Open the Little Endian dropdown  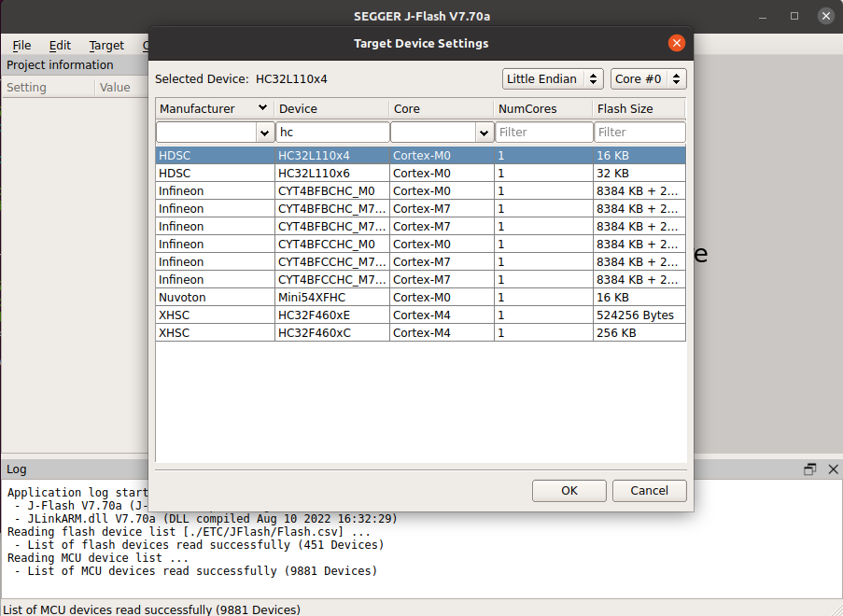click(553, 79)
